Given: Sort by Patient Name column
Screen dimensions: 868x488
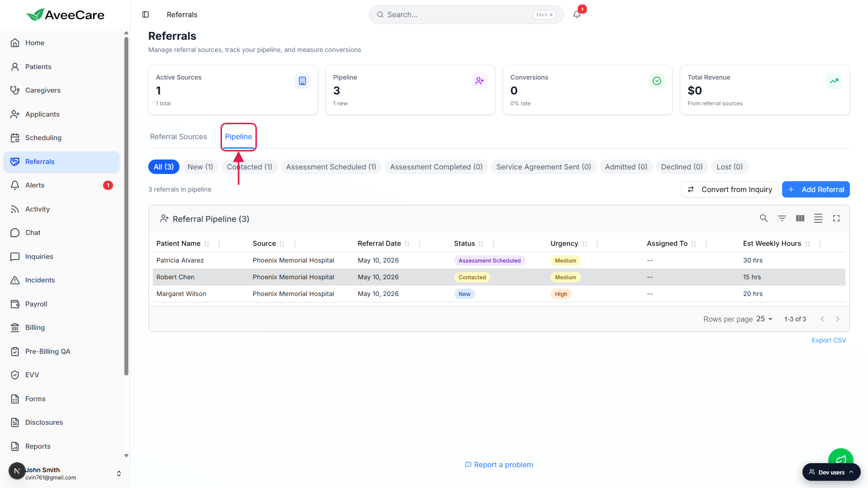Looking at the screenshot, I should [207, 244].
